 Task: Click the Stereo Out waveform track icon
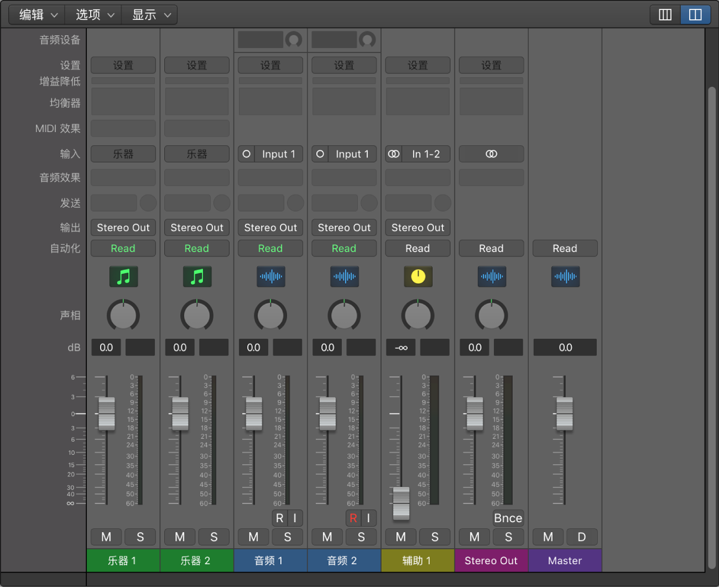click(491, 276)
